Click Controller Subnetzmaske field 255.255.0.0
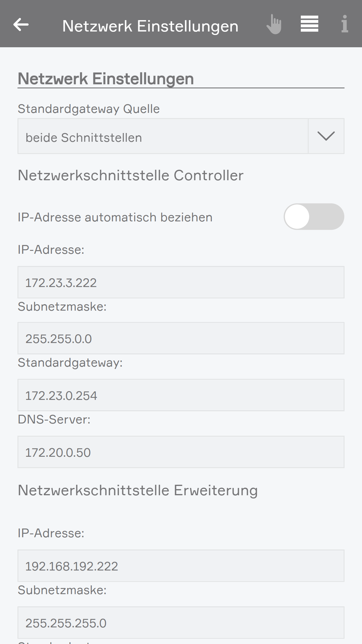The image size is (362, 644). click(x=181, y=338)
